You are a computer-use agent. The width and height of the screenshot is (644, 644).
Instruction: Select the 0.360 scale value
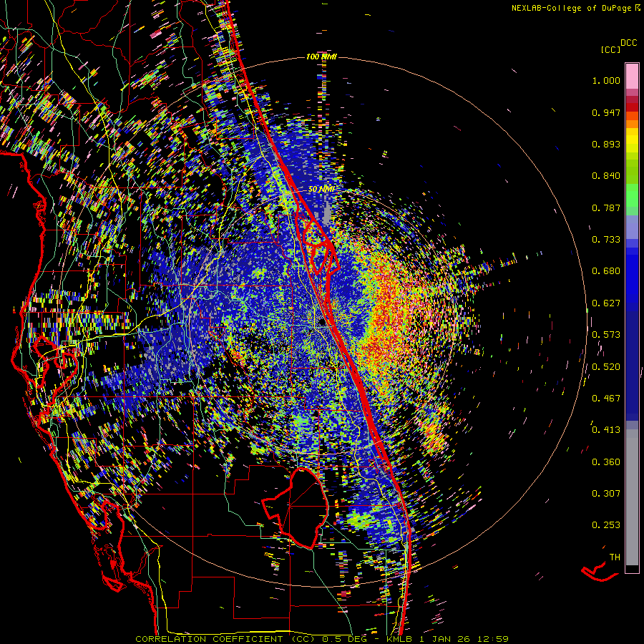(x=606, y=462)
